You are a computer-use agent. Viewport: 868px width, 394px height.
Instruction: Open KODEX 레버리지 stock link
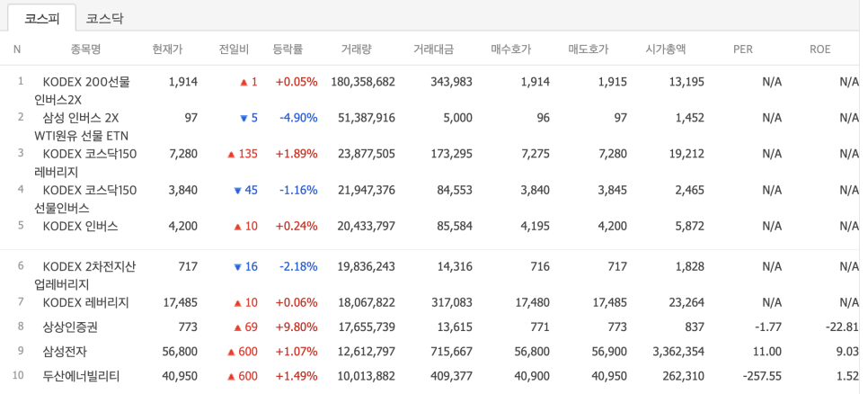point(85,302)
